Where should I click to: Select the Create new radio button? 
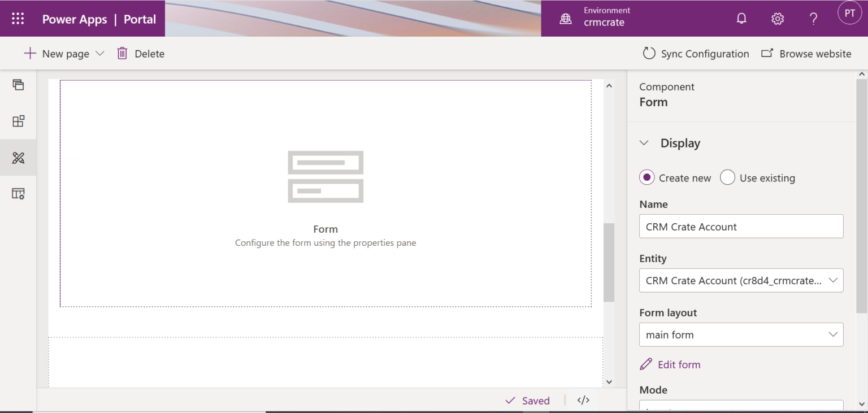tap(646, 177)
